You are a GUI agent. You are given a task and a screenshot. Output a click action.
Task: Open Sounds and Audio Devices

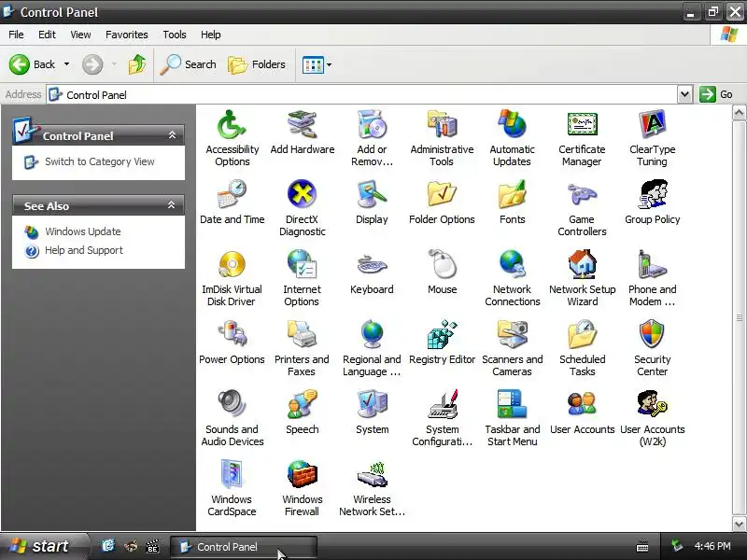click(232, 418)
